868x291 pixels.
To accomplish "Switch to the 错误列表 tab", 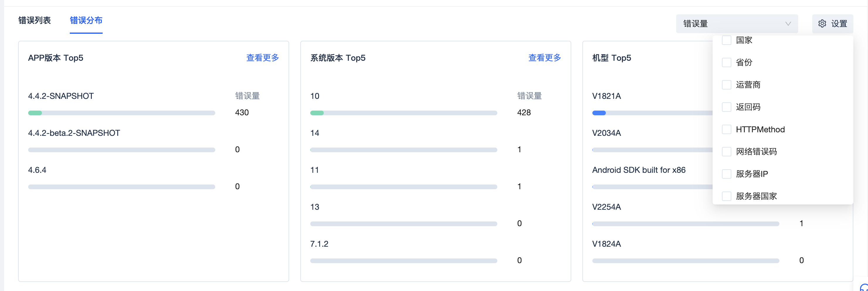I will (x=34, y=21).
